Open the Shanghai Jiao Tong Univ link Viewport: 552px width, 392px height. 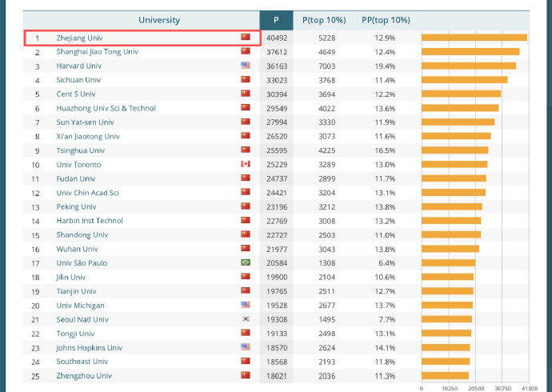(x=97, y=52)
